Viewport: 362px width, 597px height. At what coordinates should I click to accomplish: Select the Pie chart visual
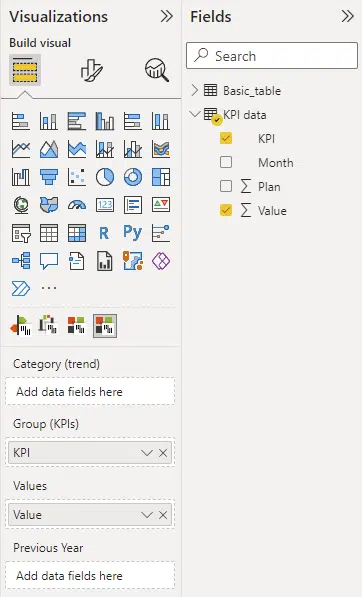pyautogui.click(x=105, y=177)
